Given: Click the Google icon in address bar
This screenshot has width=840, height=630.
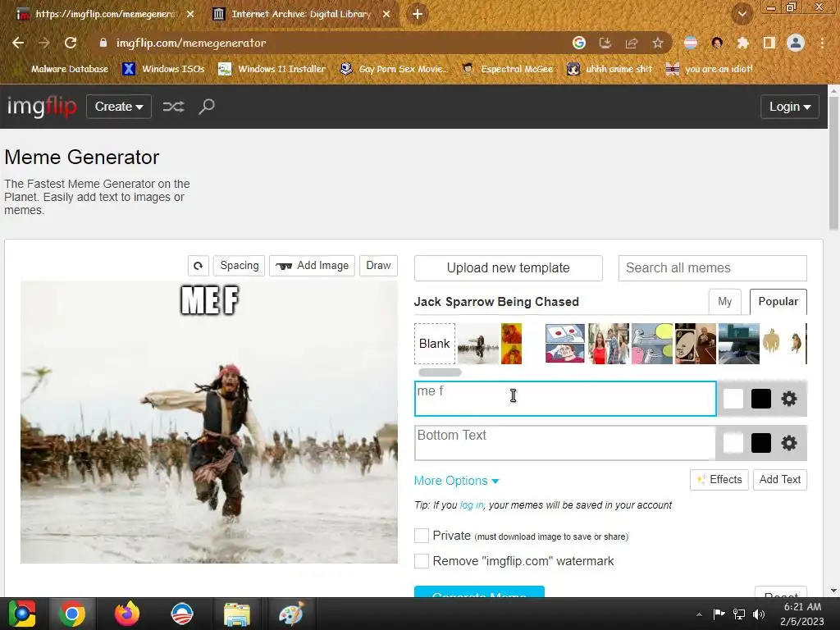Looking at the screenshot, I should pos(578,43).
